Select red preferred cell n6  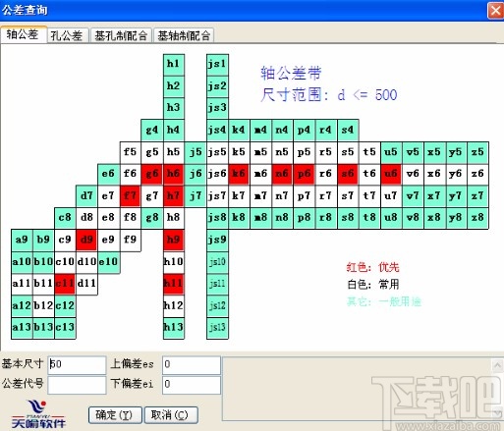(282, 174)
